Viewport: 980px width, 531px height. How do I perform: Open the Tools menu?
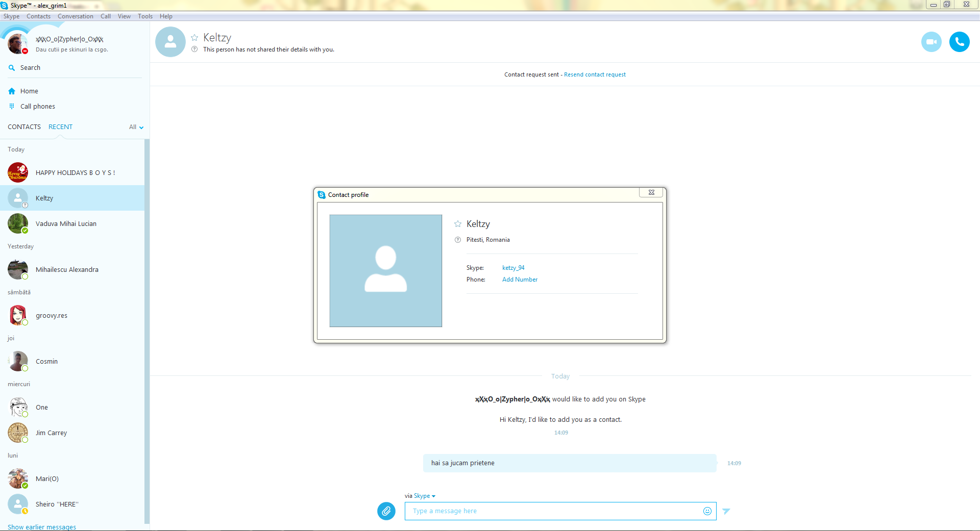pyautogui.click(x=145, y=16)
